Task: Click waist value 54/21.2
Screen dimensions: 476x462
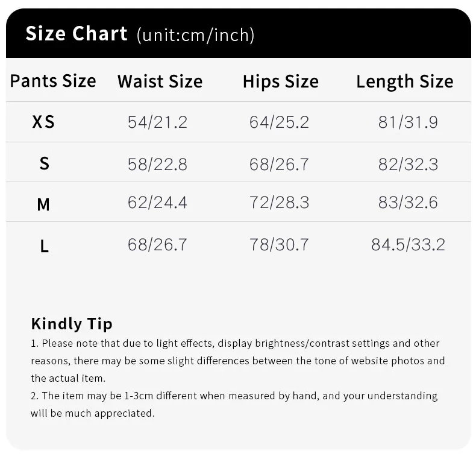Action: tap(157, 122)
